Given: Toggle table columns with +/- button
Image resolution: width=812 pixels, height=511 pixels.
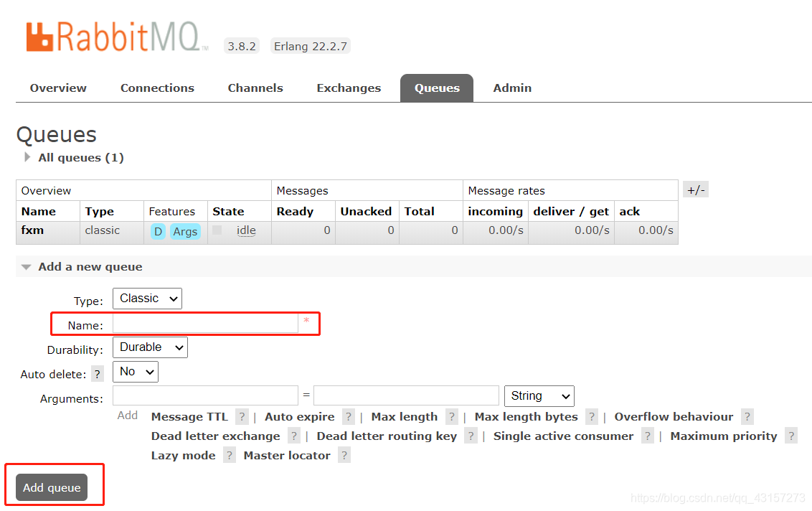Looking at the screenshot, I should (x=696, y=189).
